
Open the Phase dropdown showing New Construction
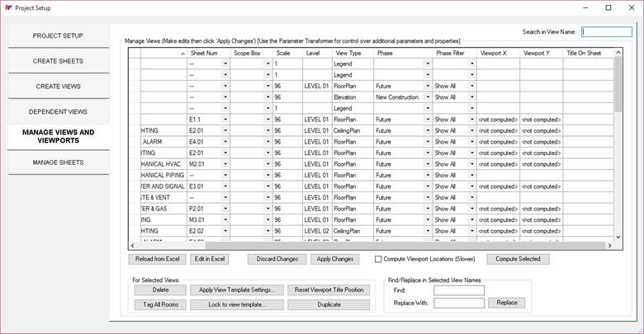(428, 97)
